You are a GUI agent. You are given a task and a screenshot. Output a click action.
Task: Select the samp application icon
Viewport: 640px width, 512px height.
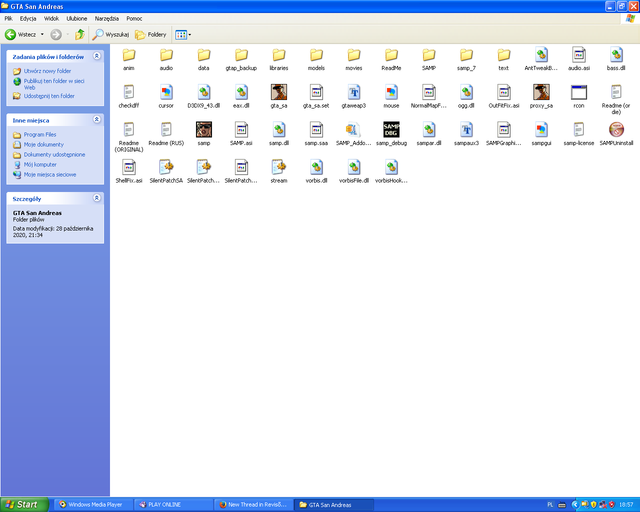(x=204, y=129)
